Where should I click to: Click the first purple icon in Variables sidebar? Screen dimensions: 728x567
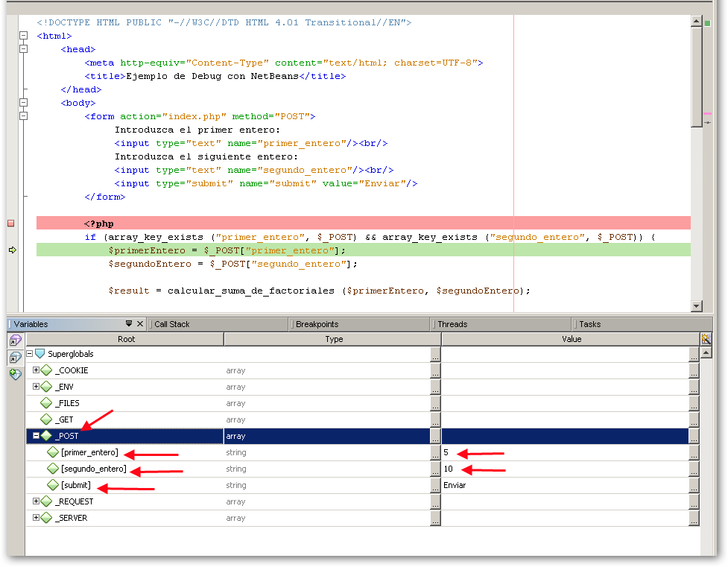coord(15,340)
